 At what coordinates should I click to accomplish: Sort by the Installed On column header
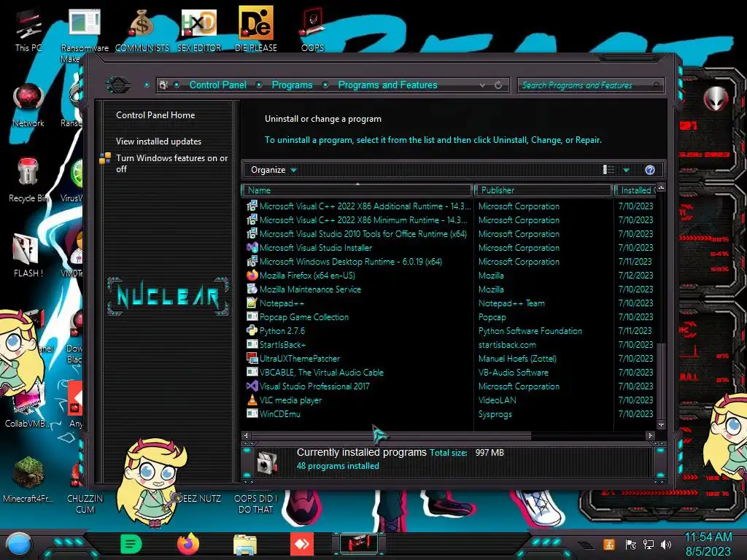[635, 190]
